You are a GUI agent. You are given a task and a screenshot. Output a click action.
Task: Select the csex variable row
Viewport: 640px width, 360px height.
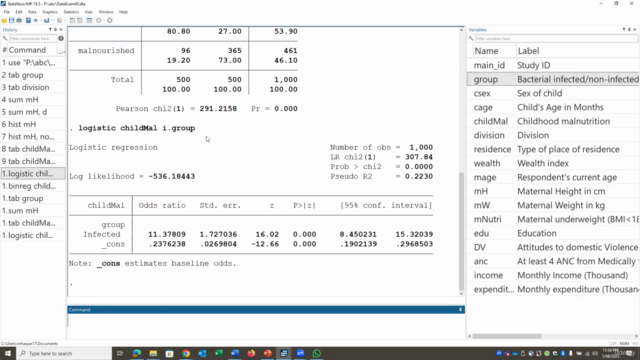[553, 93]
